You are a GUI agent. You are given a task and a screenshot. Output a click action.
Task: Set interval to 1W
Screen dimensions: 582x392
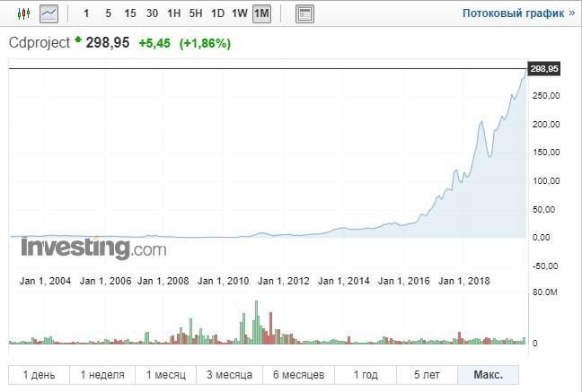[x=240, y=13]
